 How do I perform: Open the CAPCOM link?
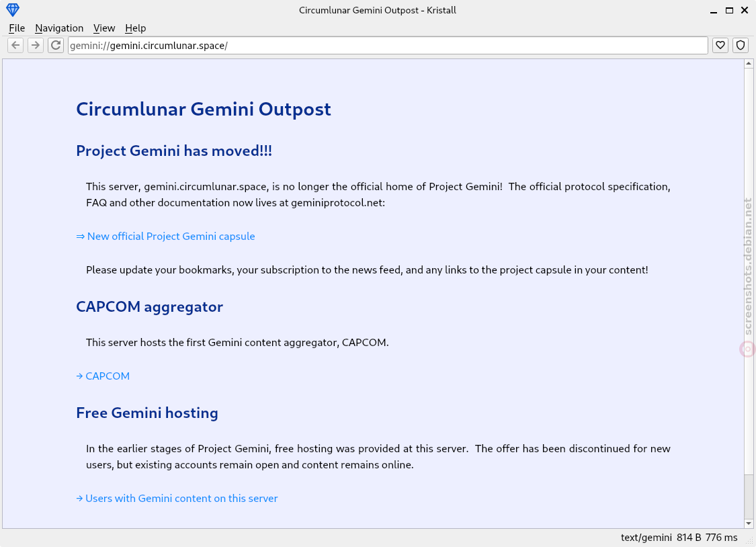(103, 376)
